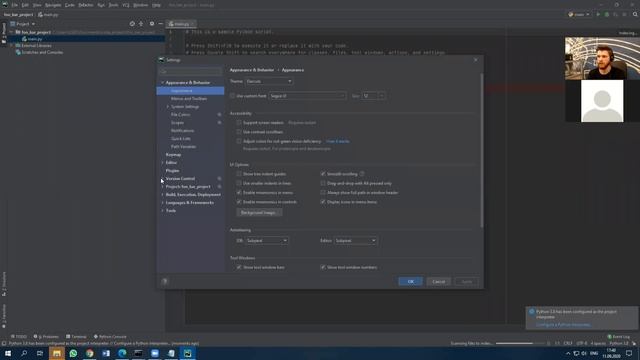Open the run configuration dropdown in the toolbar
This screenshot has height=360, width=640.
(579, 15)
